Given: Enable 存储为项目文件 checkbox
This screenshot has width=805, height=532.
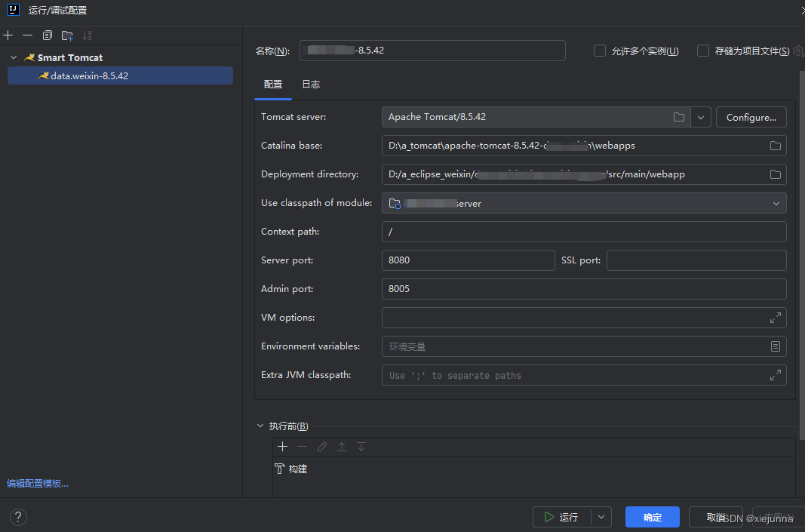Looking at the screenshot, I should 703,51.
